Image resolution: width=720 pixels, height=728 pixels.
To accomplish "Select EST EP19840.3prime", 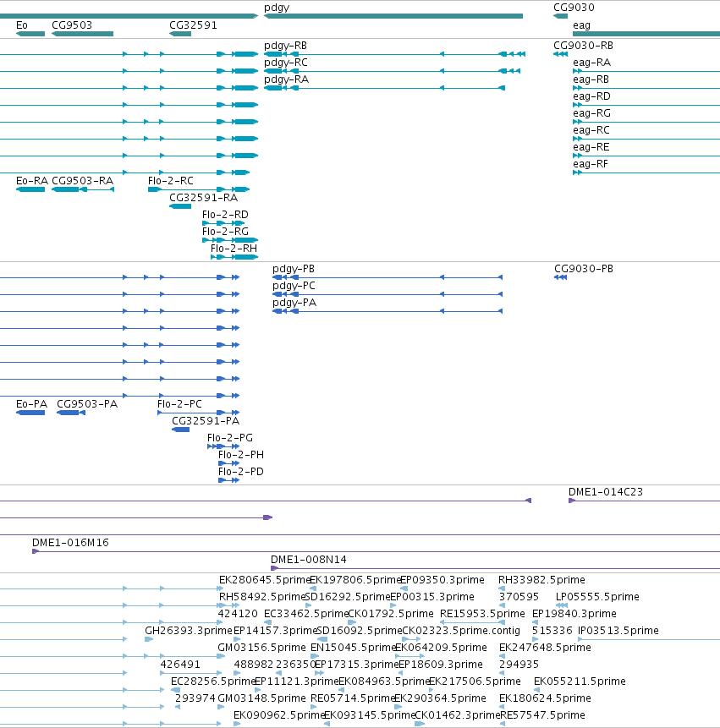I will (x=574, y=614).
